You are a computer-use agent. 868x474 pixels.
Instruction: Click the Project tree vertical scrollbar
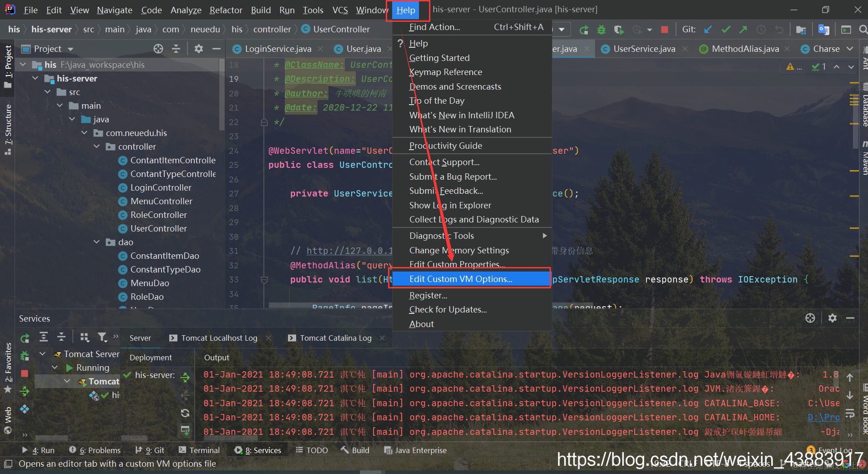coord(222,96)
